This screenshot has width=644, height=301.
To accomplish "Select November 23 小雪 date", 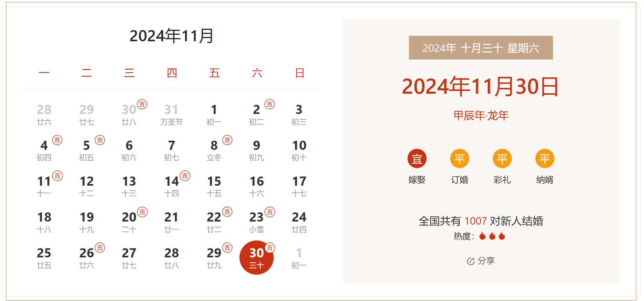I will [256, 222].
